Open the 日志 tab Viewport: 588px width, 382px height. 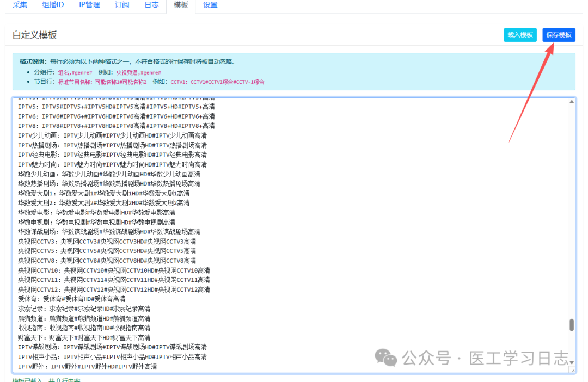coord(151,5)
